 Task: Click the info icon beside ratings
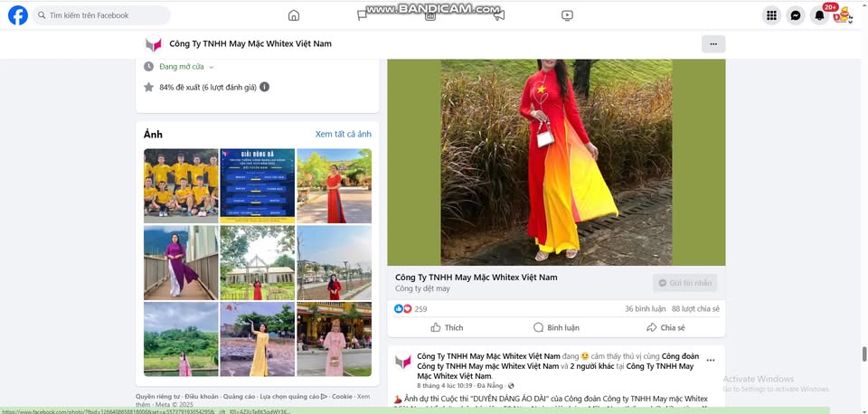(x=265, y=87)
